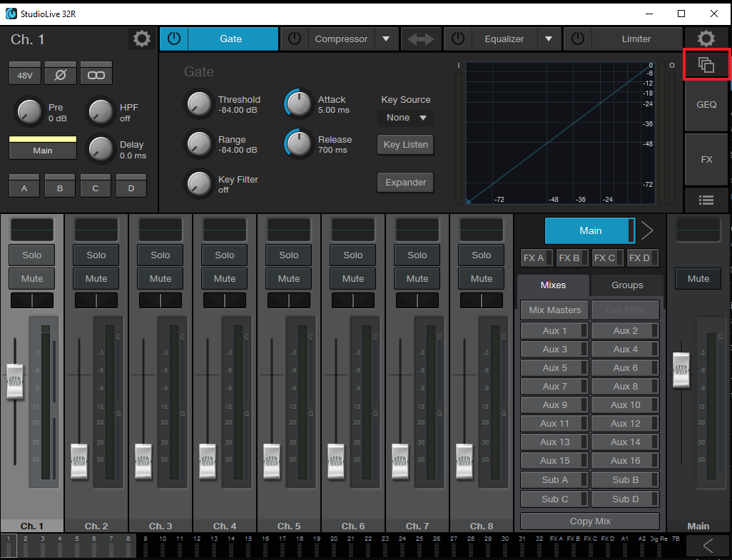732x560 pixels.
Task: Assign channel to subgroup A
Action: tap(24, 185)
